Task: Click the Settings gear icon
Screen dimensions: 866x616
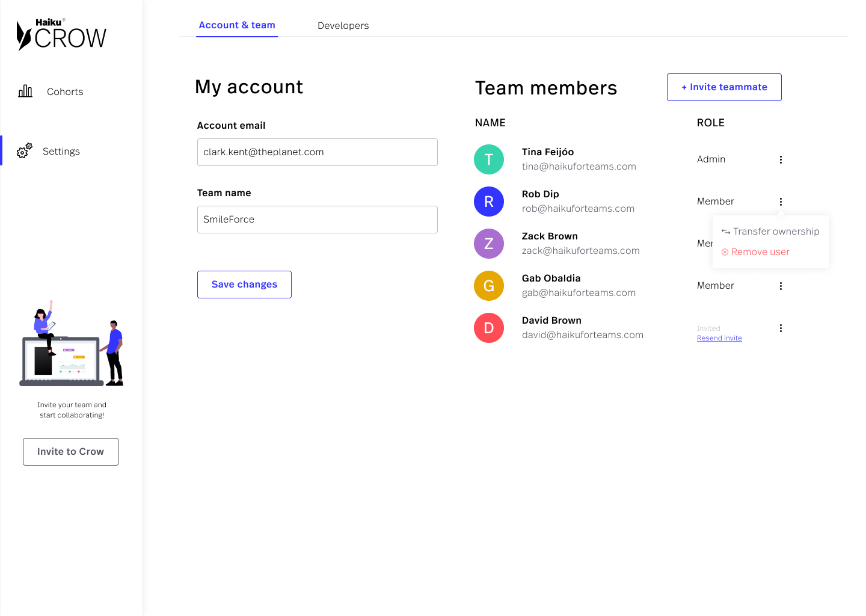Action: [25, 151]
